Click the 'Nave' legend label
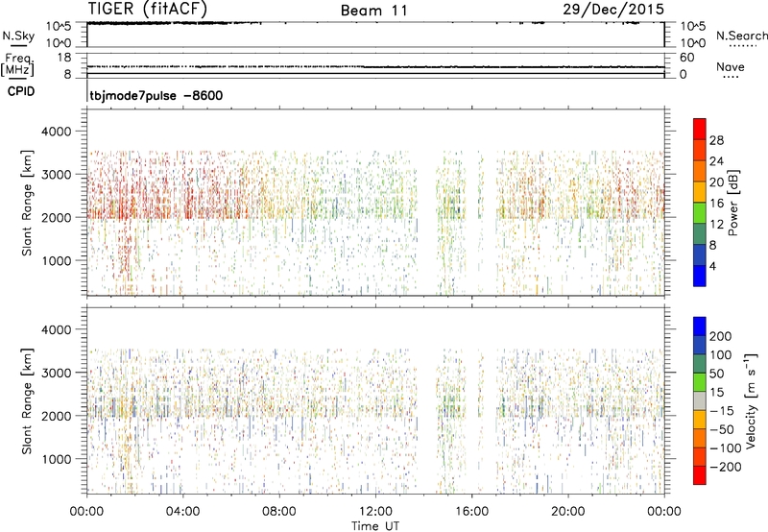Image resolution: width=768 pixels, height=532 pixels. point(731,66)
